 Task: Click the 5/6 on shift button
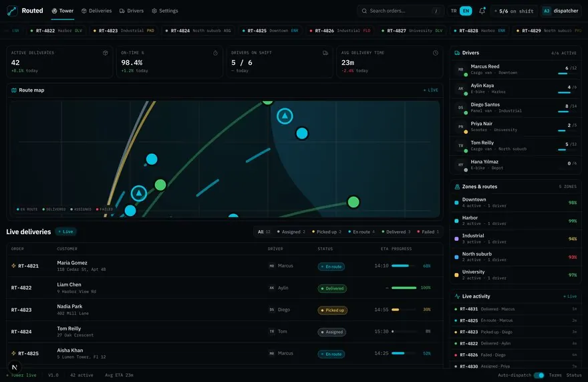pos(514,11)
